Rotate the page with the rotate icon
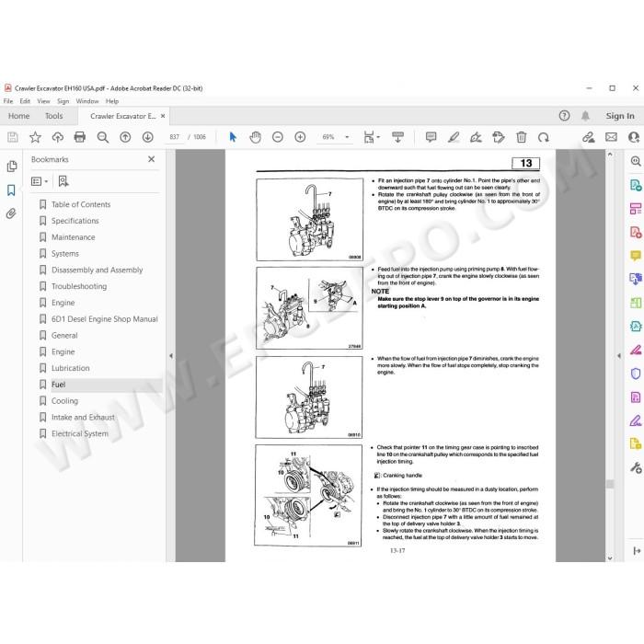The width and height of the screenshot is (644, 644). tap(544, 137)
